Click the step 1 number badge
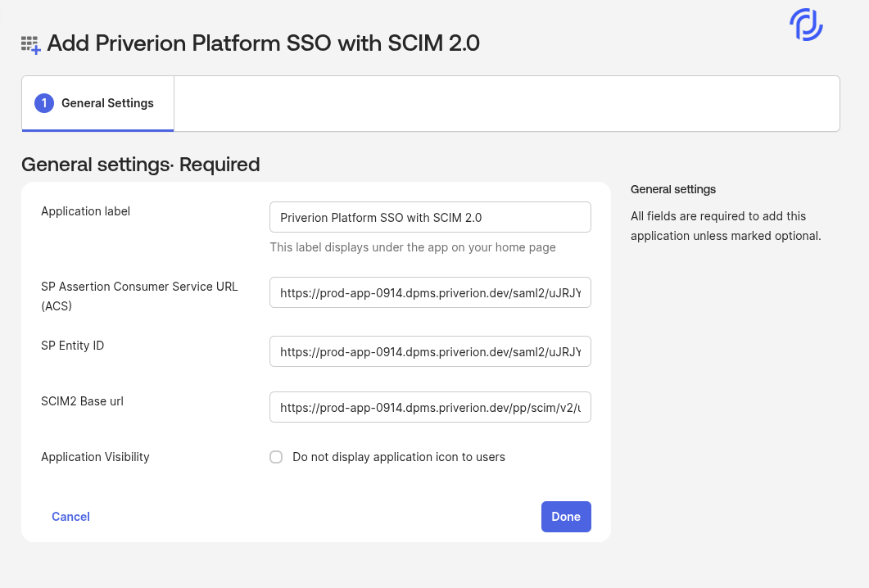 tap(44, 103)
